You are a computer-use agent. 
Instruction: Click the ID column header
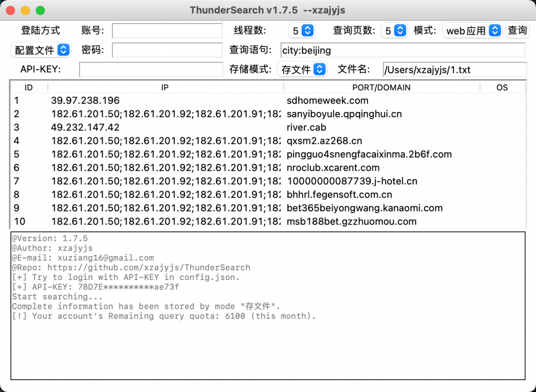pos(29,87)
